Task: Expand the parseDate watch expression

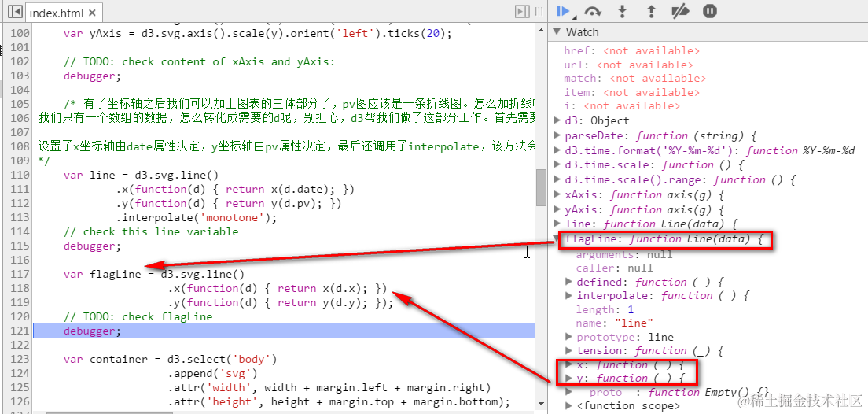Action: 557,135
